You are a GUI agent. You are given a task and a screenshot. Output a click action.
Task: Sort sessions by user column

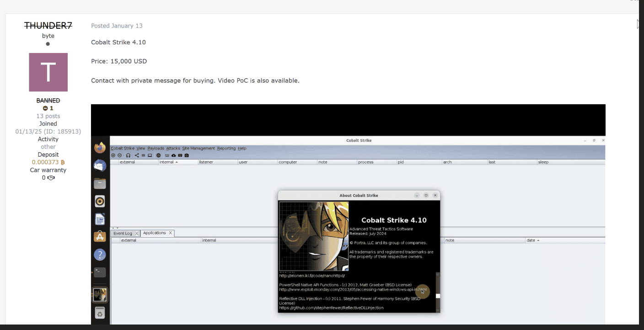click(258, 162)
